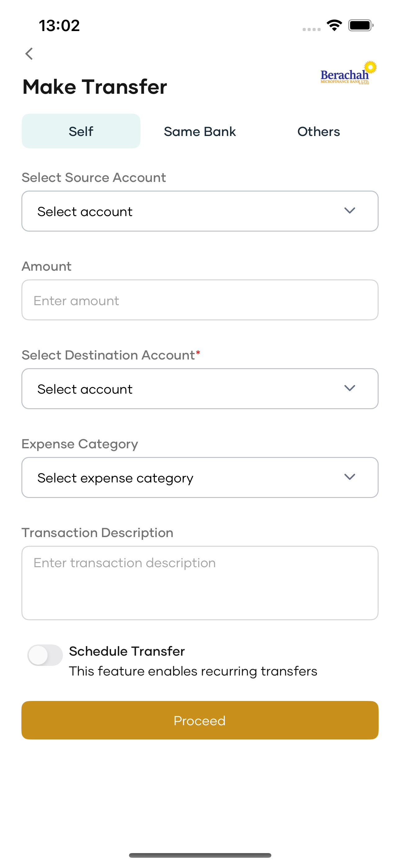Tap the Proceed button
Viewport: 400px width, 868px height.
click(200, 721)
